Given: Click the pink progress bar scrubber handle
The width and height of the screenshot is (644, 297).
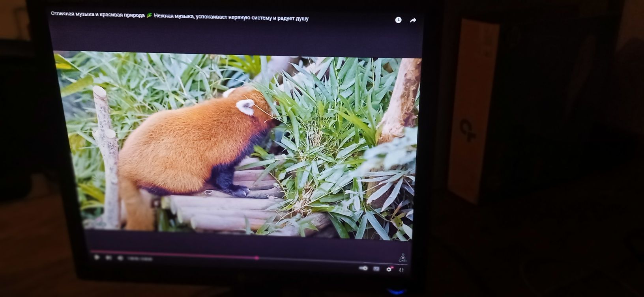Looking at the screenshot, I should [256, 258].
